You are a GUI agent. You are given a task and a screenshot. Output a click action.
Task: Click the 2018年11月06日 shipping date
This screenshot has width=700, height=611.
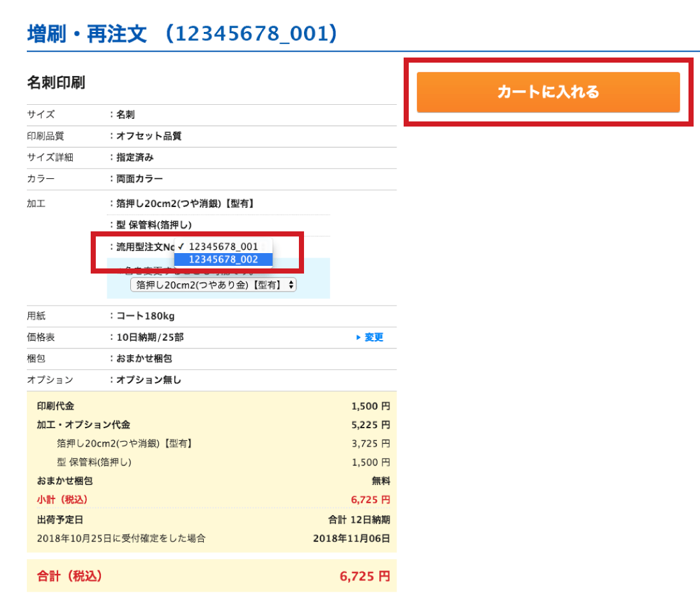351,538
